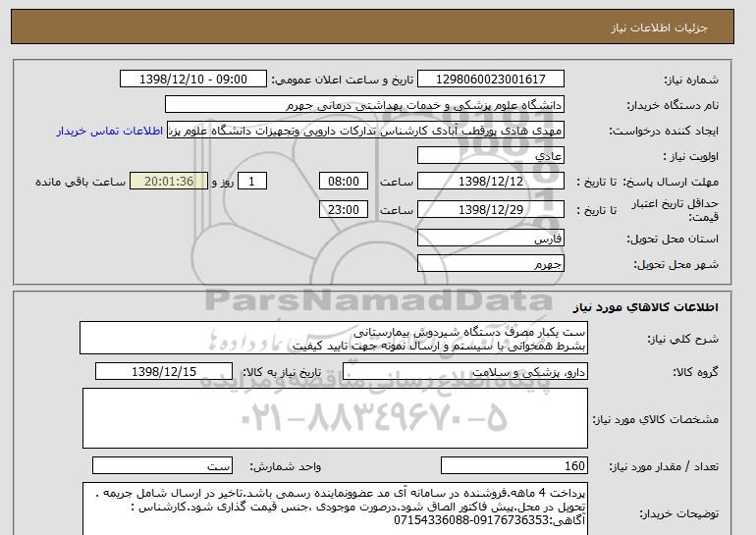
Task: Click the remaining time countdown 20:01:36
Action: 169,182
